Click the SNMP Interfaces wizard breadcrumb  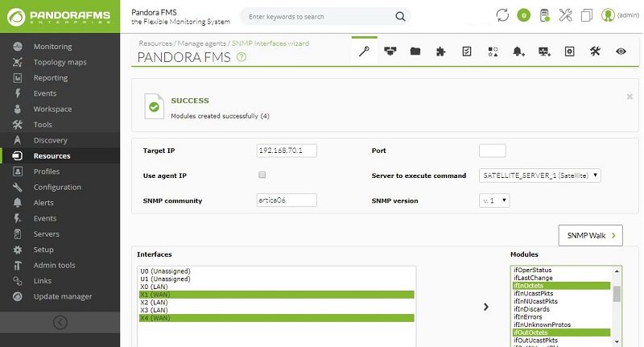(x=270, y=43)
